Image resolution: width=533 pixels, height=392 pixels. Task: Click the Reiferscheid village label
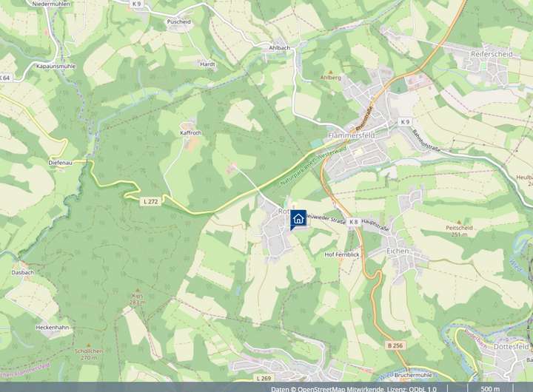[x=492, y=54]
